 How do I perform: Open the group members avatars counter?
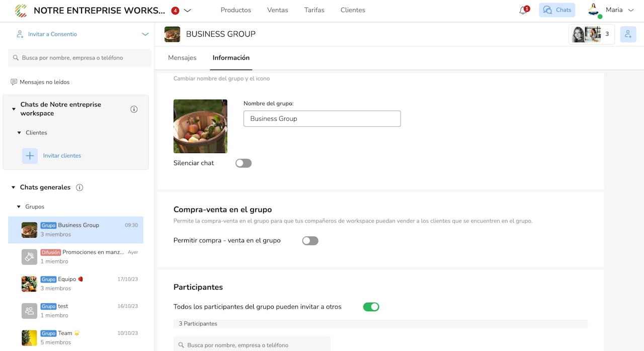[x=591, y=34]
